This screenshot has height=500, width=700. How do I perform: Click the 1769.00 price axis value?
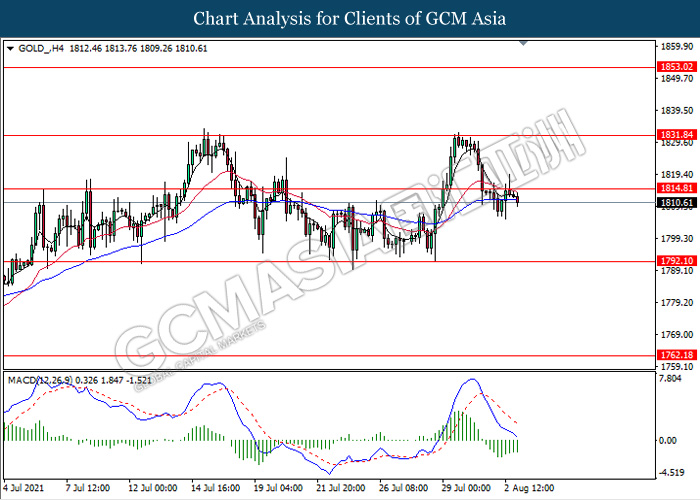pos(677,335)
